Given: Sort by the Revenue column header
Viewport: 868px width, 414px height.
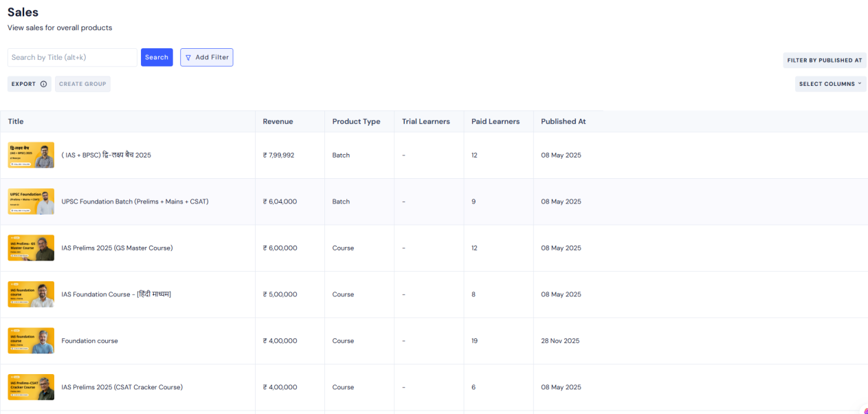Looking at the screenshot, I should click(x=278, y=122).
